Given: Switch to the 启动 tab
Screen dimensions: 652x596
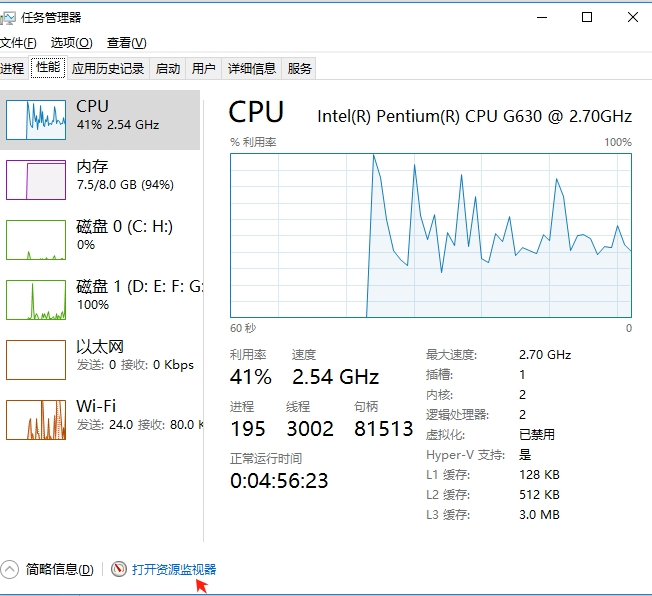Looking at the screenshot, I should point(168,68).
